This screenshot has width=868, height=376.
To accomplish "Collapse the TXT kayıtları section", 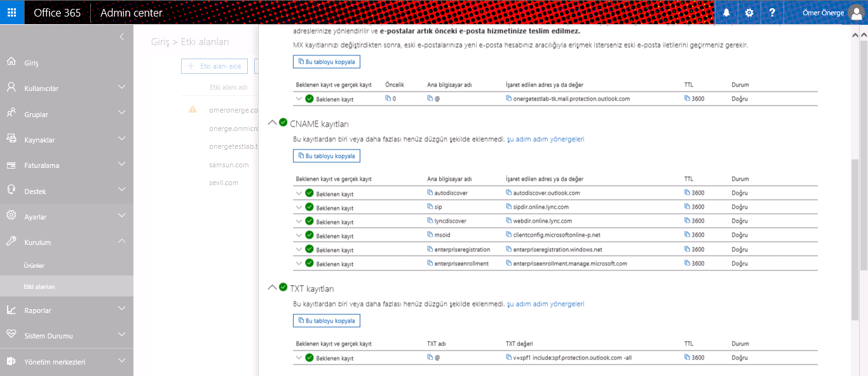I will 272,287.
